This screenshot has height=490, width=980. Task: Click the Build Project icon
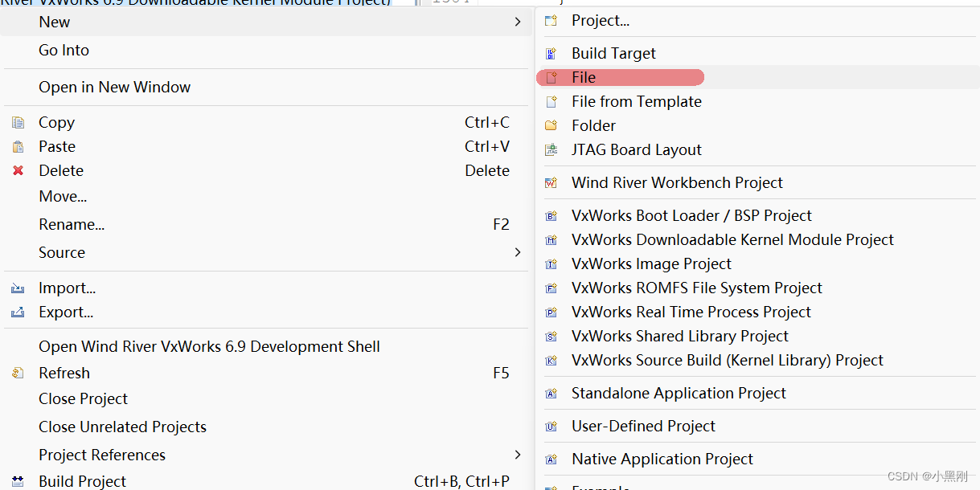pos(18,481)
